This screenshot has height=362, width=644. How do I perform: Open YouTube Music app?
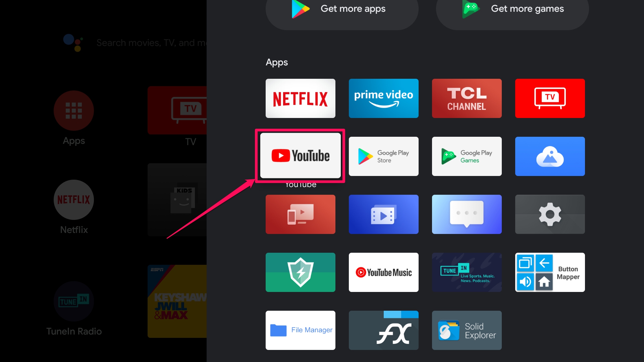click(x=383, y=272)
